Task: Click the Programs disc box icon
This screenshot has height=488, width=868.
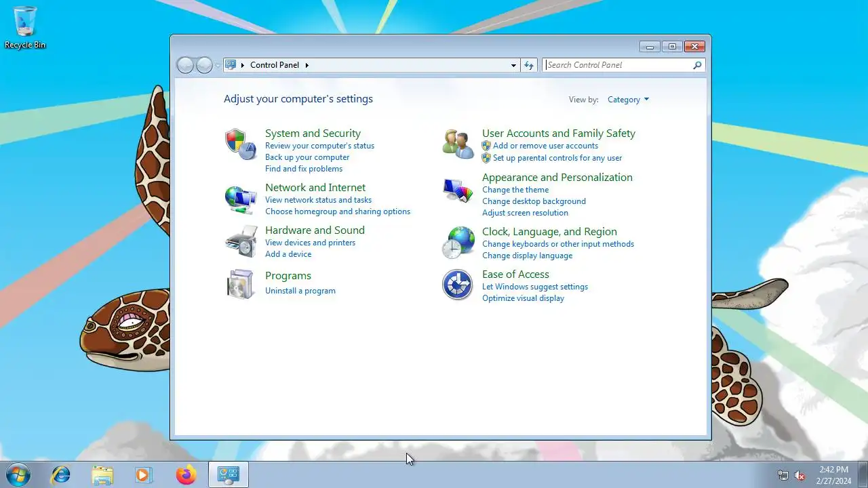Action: [x=241, y=284]
